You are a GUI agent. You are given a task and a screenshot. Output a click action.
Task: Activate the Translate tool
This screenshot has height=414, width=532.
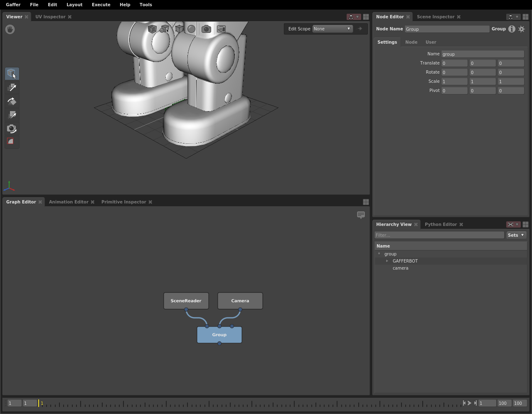tap(12, 87)
